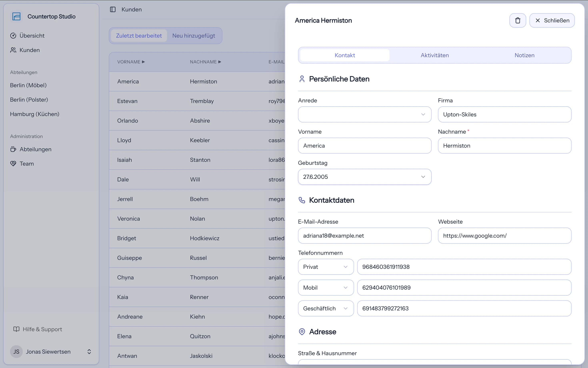Open the Notizen tab
This screenshot has width=588, height=368.
(524, 55)
